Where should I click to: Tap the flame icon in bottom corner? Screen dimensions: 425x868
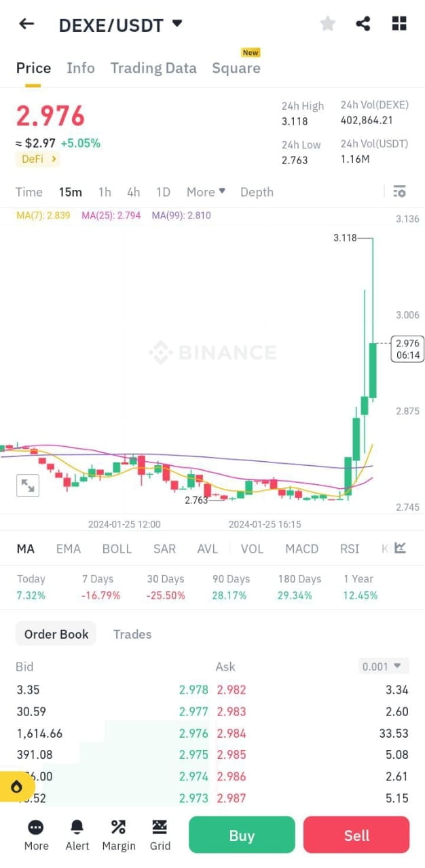point(16,787)
